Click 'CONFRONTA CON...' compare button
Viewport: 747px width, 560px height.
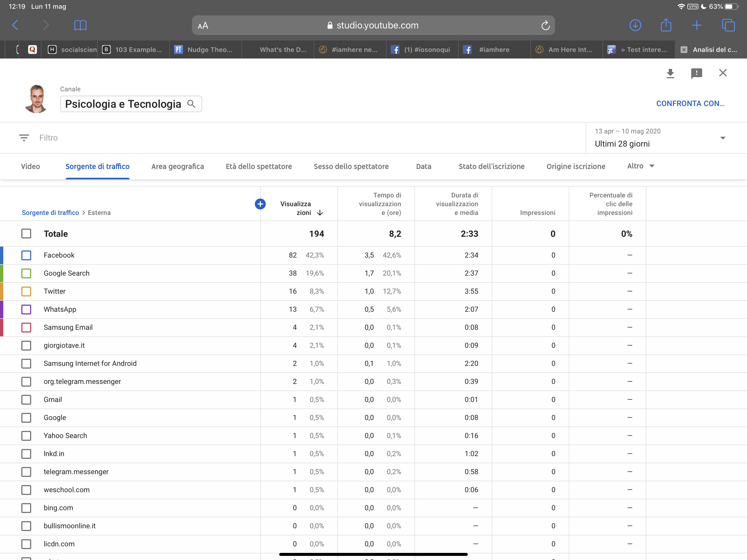(690, 103)
